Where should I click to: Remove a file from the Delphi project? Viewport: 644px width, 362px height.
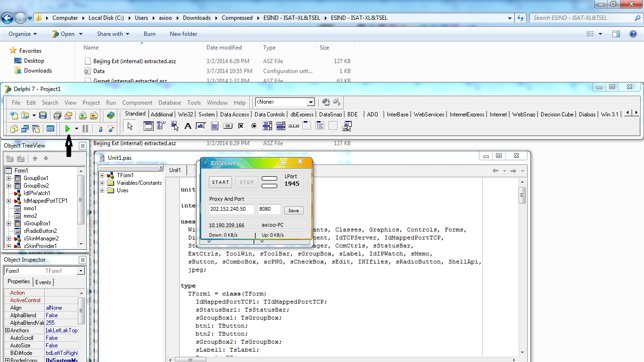[x=94, y=115]
